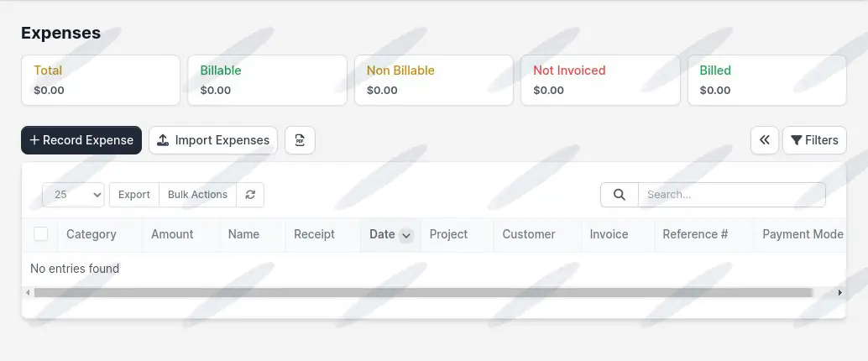
Task: Sort by the Amount column header
Action: [x=172, y=234]
